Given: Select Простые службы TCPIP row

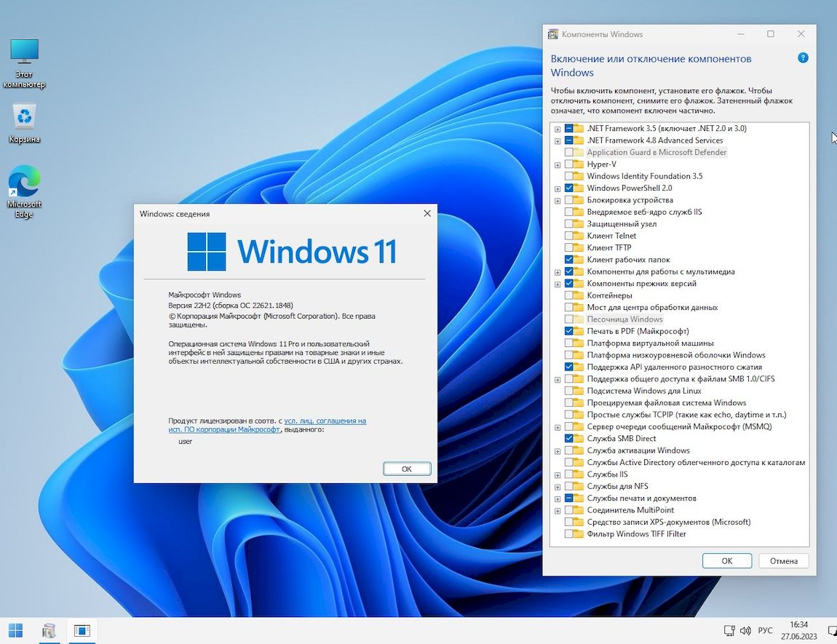Looking at the screenshot, I should pos(686,415).
